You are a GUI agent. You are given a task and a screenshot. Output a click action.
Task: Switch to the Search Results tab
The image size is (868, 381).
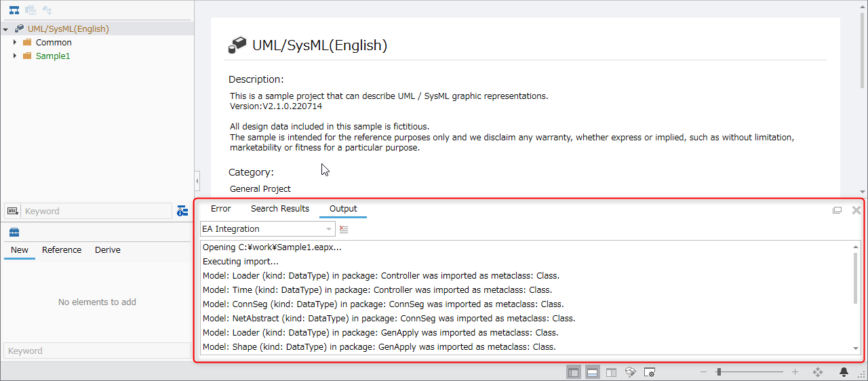pos(280,209)
